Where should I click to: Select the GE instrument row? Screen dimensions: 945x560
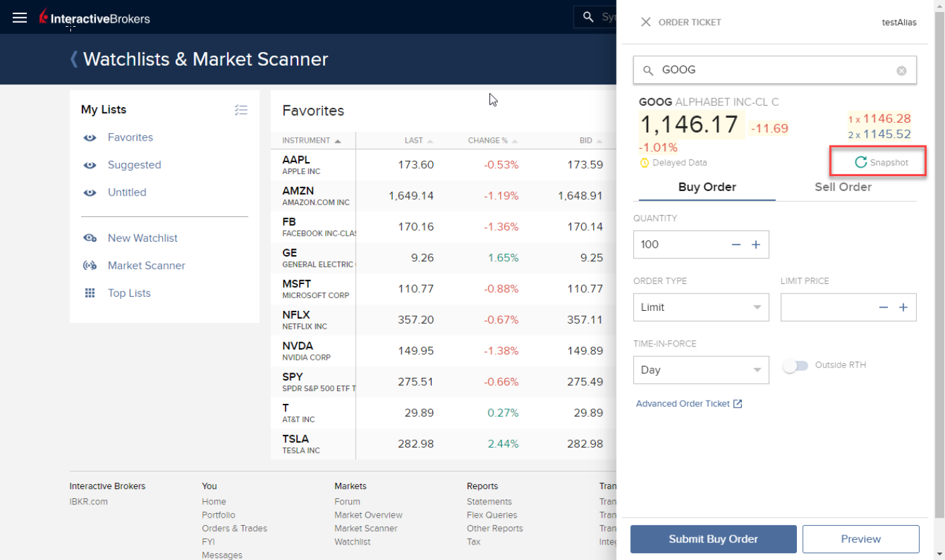click(x=442, y=258)
